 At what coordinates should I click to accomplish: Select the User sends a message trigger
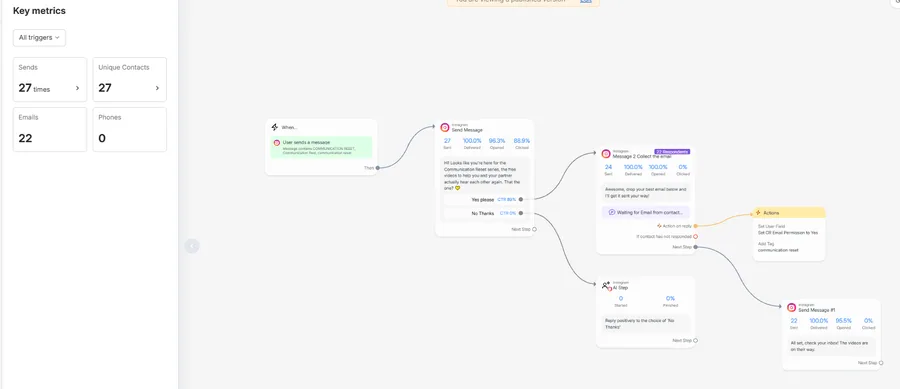coord(321,147)
